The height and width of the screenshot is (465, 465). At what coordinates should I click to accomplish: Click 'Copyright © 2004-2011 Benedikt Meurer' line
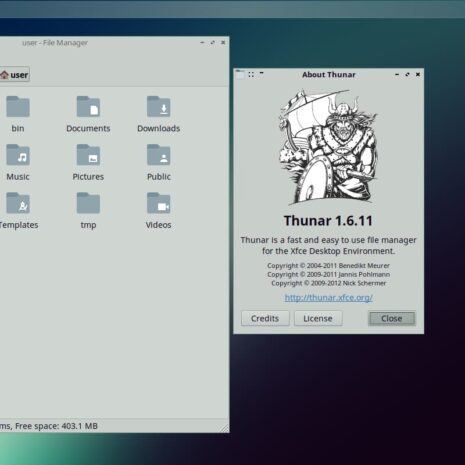(328, 266)
